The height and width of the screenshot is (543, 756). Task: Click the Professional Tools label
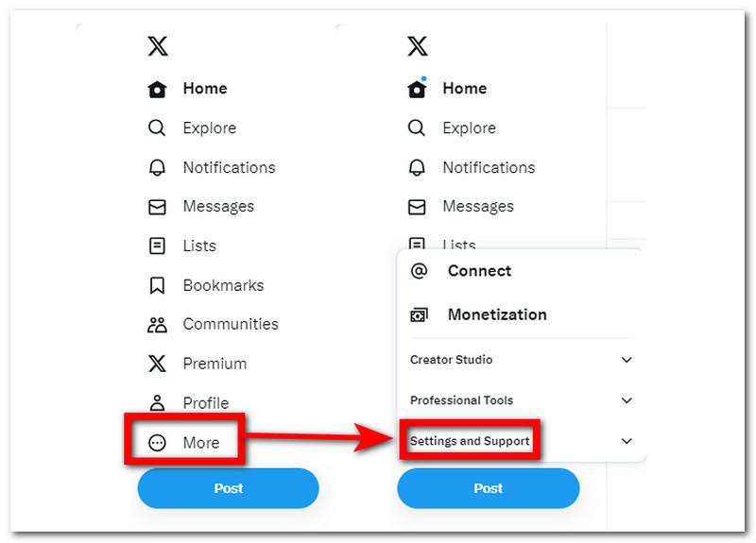(x=461, y=400)
